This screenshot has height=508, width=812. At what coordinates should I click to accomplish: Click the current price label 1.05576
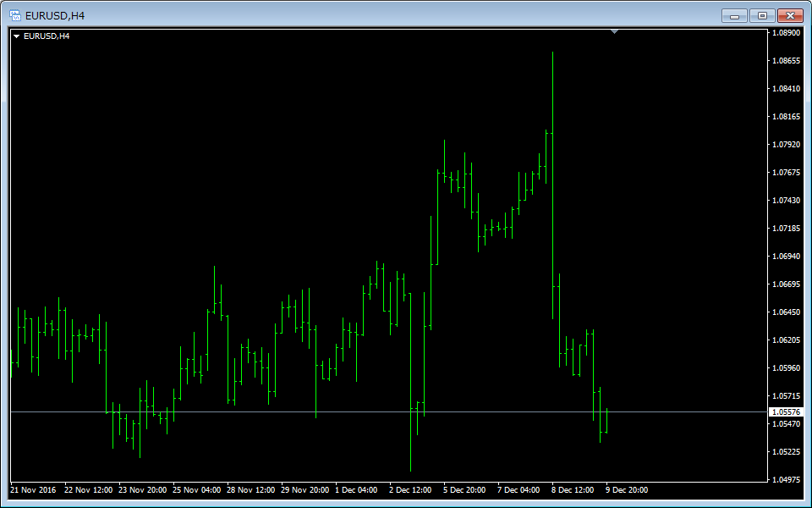tap(786, 412)
